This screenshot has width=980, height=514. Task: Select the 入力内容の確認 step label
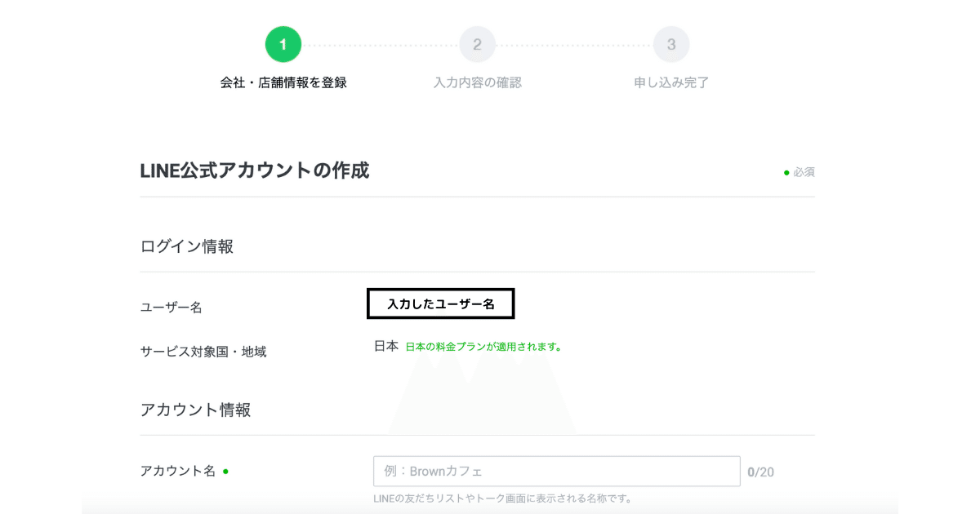click(x=478, y=82)
